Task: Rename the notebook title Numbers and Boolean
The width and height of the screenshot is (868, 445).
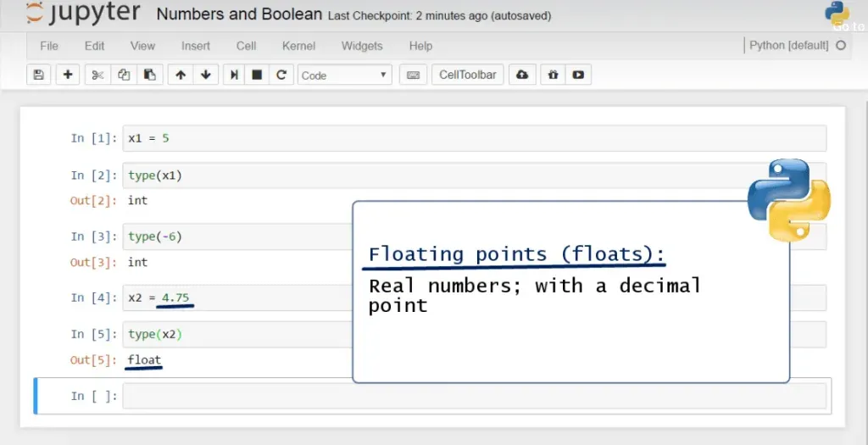Action: [239, 14]
